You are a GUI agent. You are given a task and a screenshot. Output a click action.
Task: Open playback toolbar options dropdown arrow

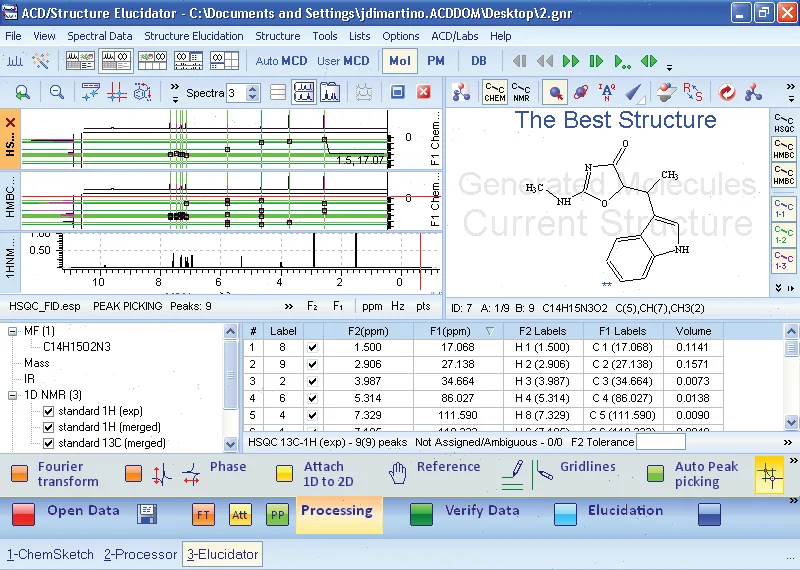click(669, 67)
